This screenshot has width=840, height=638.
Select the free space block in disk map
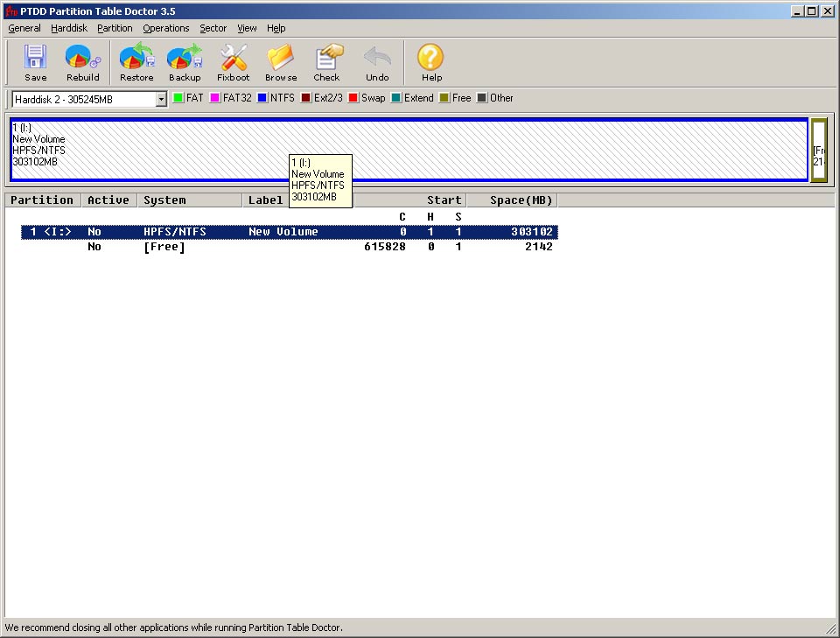(x=818, y=151)
